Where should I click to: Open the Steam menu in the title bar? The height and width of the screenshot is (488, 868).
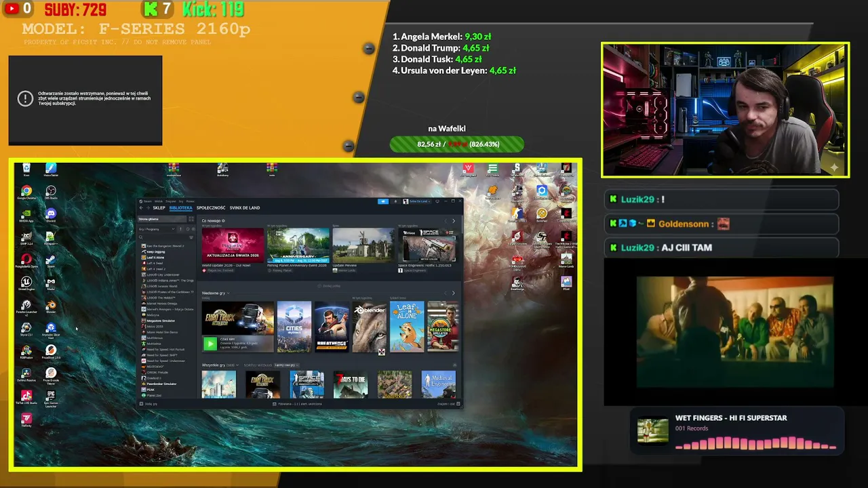tap(147, 201)
